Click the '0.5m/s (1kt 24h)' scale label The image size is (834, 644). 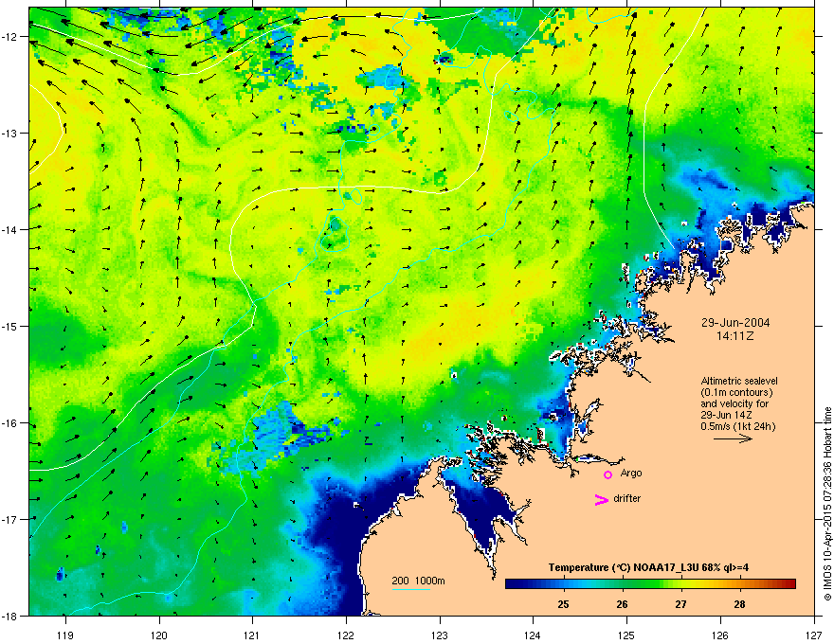pos(738,426)
